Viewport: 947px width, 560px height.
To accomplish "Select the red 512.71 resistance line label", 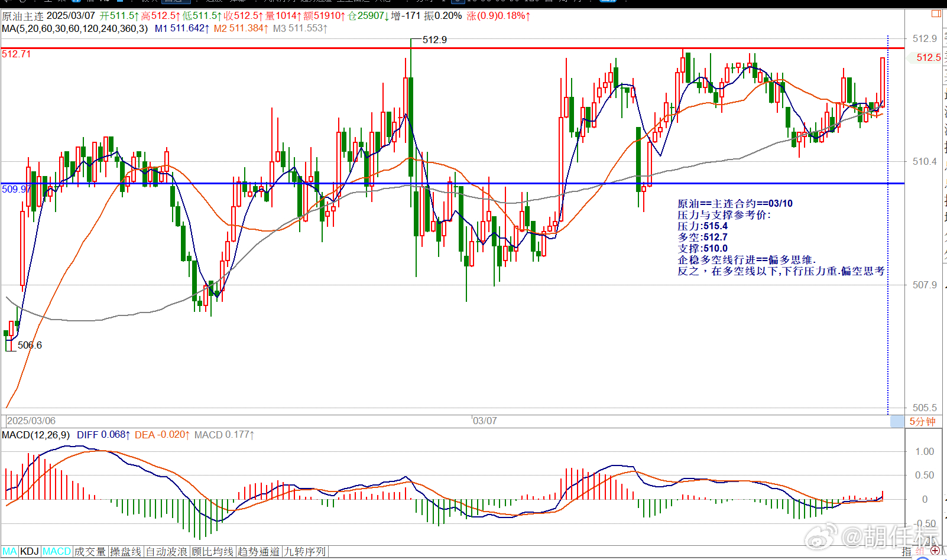I will pyautogui.click(x=17, y=54).
